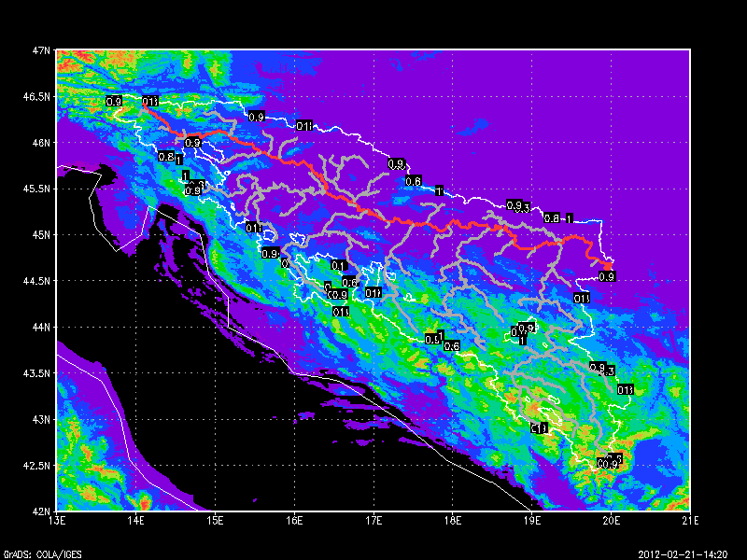This screenshot has height=560, width=747.
Task: Select the 2012-02-21-14:20 timestamp
Action: pyautogui.click(x=683, y=554)
